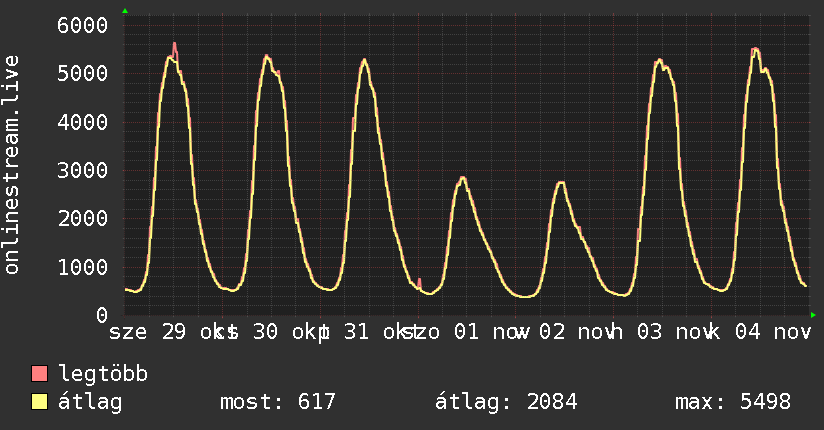This screenshot has width=824, height=430.
Task: Click the green arrow atop the y-axis
Action: pyautogui.click(x=125, y=11)
